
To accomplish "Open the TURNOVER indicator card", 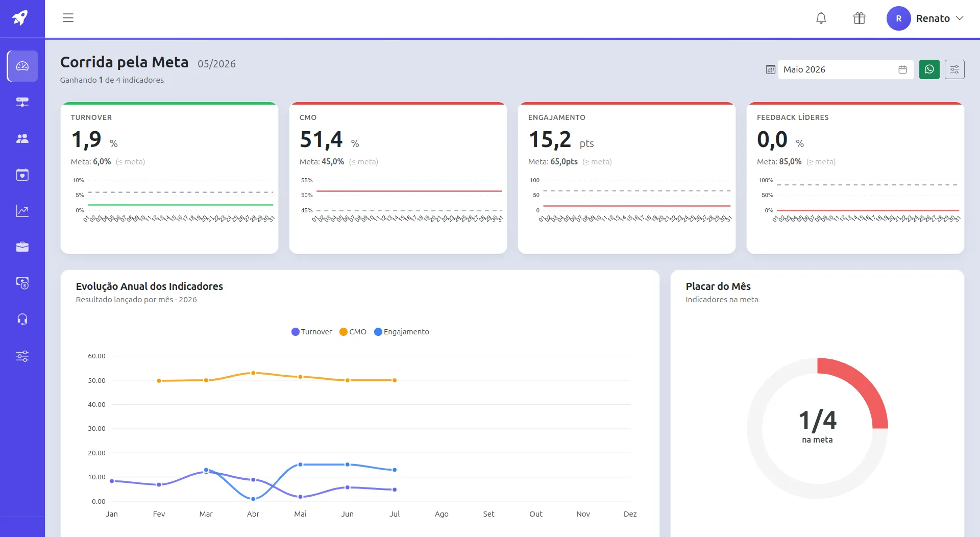I will click(169, 178).
